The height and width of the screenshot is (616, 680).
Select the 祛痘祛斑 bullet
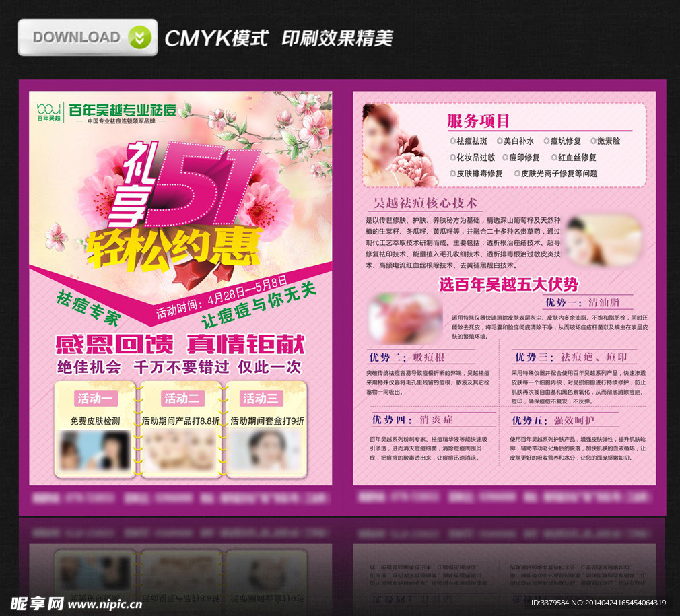469,141
